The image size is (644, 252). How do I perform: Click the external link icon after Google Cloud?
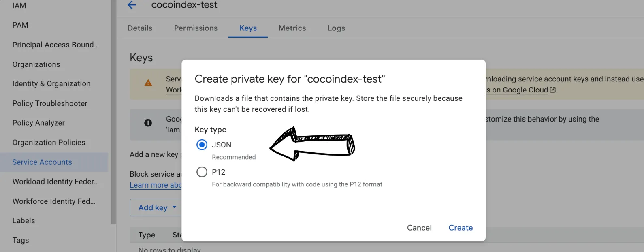553,90
